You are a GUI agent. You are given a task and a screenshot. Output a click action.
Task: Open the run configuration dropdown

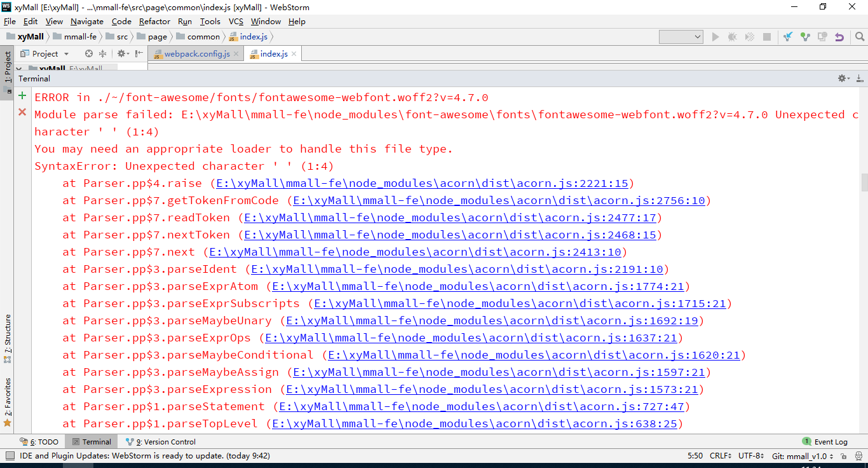pos(681,37)
